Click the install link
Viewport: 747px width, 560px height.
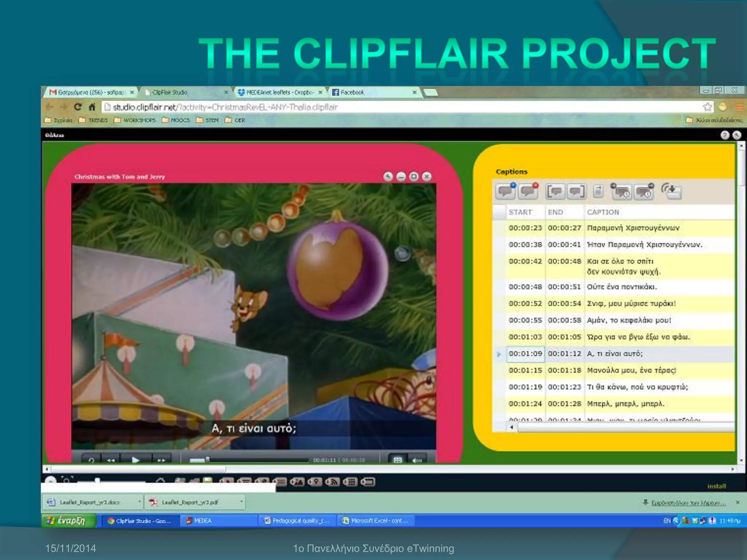[716, 486]
